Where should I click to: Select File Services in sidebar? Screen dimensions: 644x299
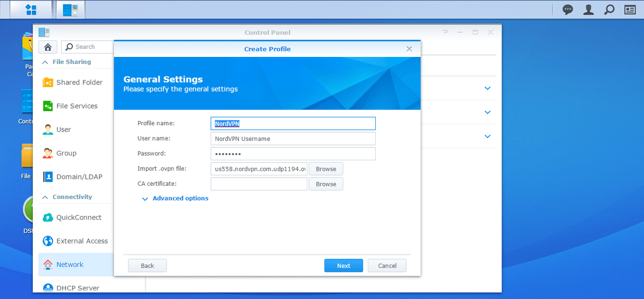(x=76, y=106)
